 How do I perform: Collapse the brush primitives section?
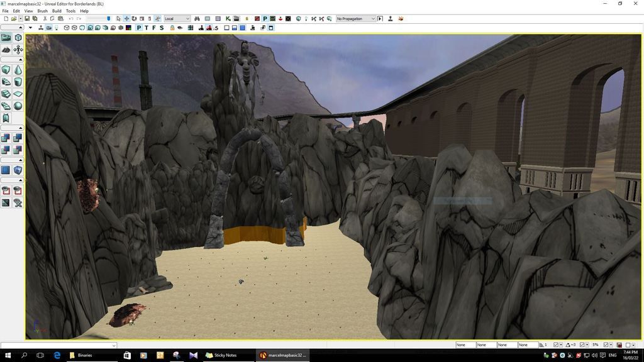(13, 60)
